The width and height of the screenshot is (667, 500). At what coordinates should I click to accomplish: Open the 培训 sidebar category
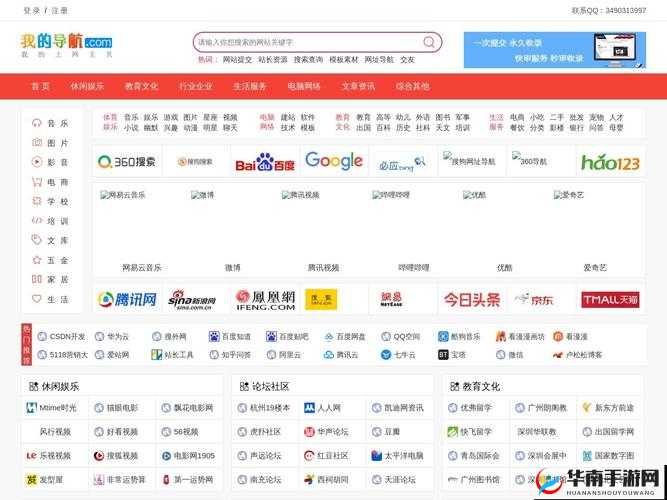pos(51,221)
